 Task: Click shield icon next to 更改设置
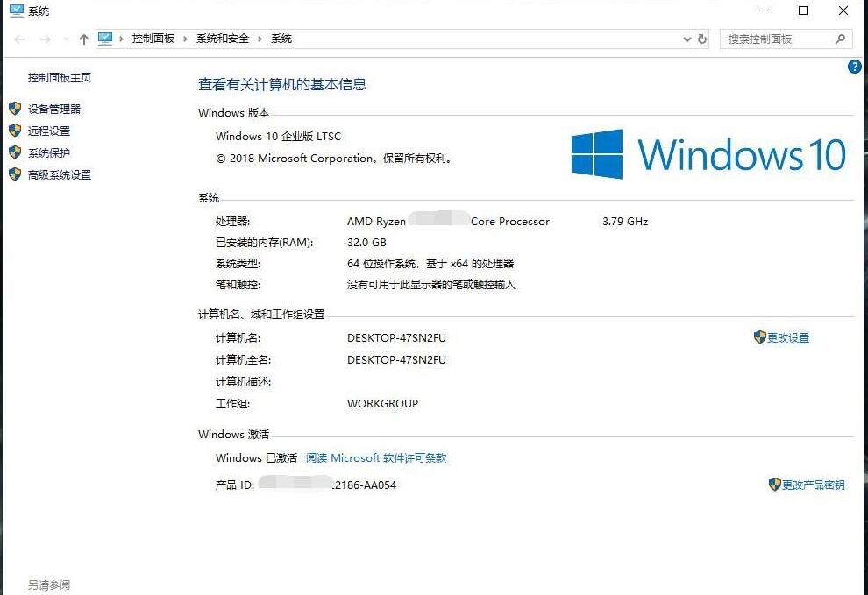coord(759,337)
